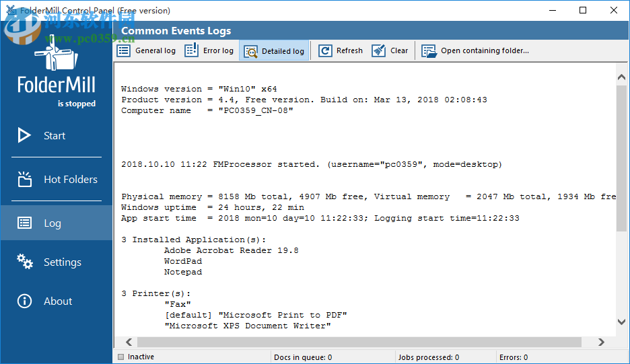Click the Open containing folder icon

coord(429,51)
